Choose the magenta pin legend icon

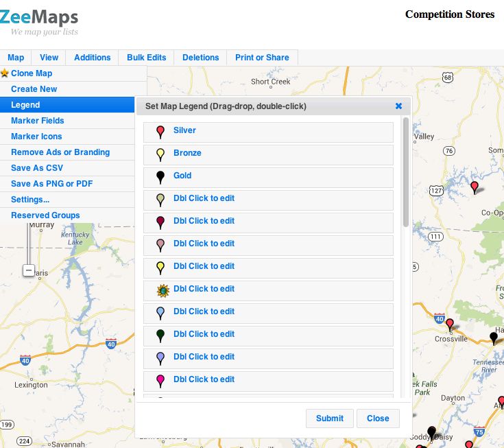[160, 381]
